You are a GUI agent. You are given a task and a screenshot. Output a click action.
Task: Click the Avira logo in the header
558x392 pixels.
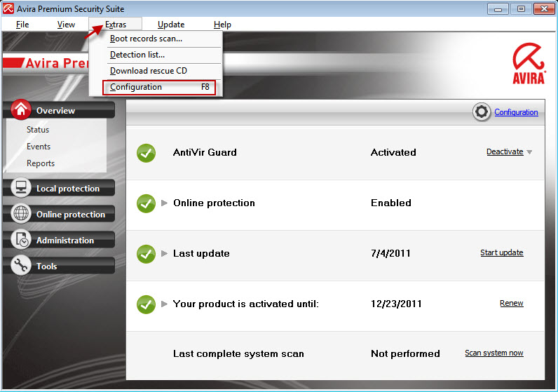coord(529,63)
